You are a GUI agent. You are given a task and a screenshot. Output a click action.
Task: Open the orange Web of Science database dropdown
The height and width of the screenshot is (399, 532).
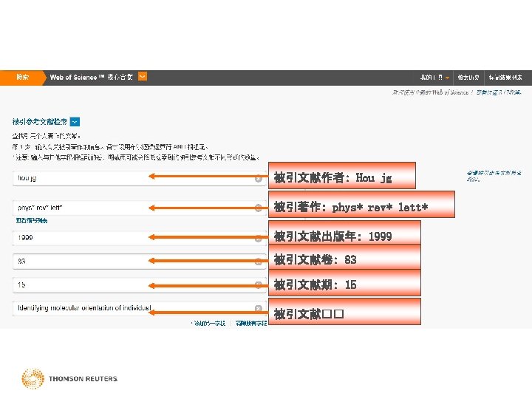tap(143, 77)
